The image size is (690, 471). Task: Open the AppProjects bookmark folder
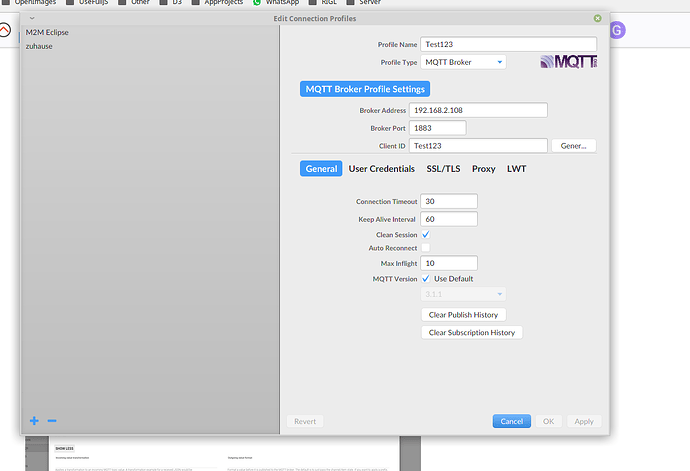[x=217, y=2]
